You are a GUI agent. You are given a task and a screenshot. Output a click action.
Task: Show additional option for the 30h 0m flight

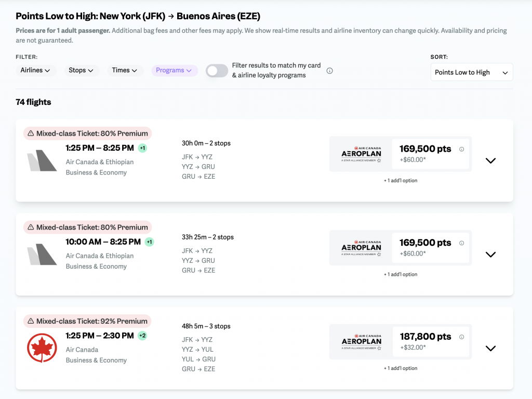pyautogui.click(x=401, y=180)
